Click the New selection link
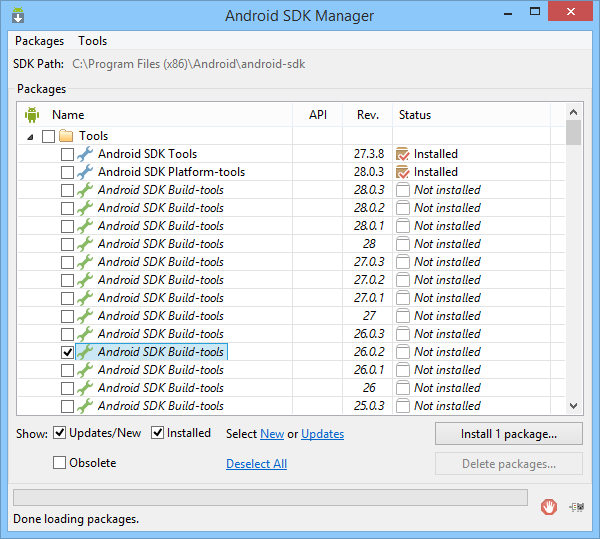The width and height of the screenshot is (600, 539). pos(272,434)
